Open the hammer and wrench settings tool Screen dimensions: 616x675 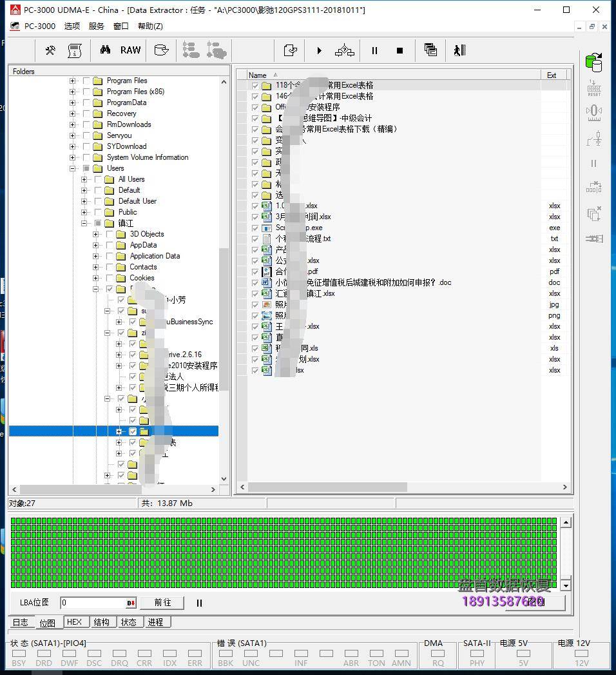click(50, 50)
